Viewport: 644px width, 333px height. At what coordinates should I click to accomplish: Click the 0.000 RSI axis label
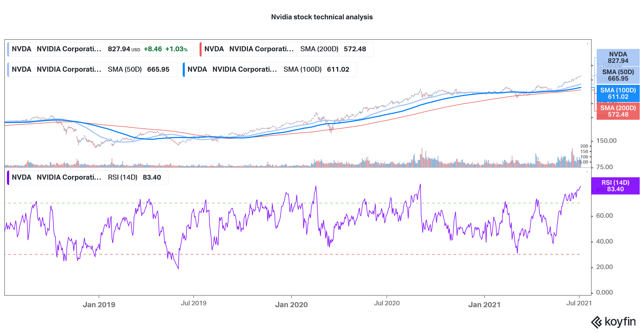(605, 292)
